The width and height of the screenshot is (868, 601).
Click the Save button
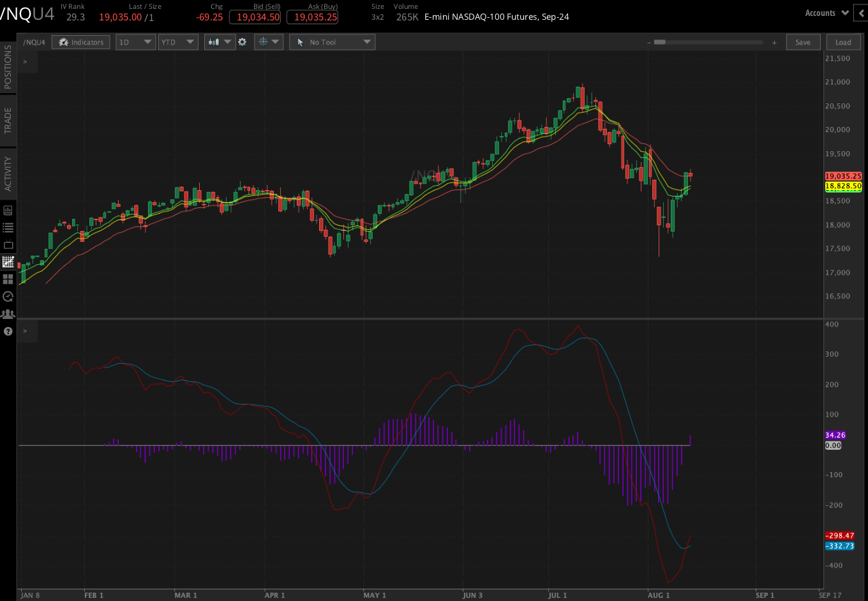[803, 41]
